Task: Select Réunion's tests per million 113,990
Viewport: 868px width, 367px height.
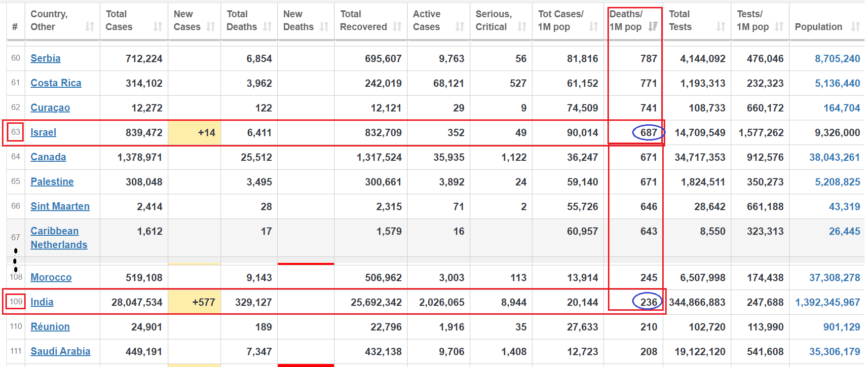Action: [765, 327]
